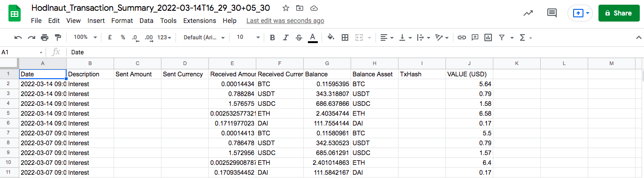Select the Paint format roller tool
The image size is (644, 178).
click(58, 37)
